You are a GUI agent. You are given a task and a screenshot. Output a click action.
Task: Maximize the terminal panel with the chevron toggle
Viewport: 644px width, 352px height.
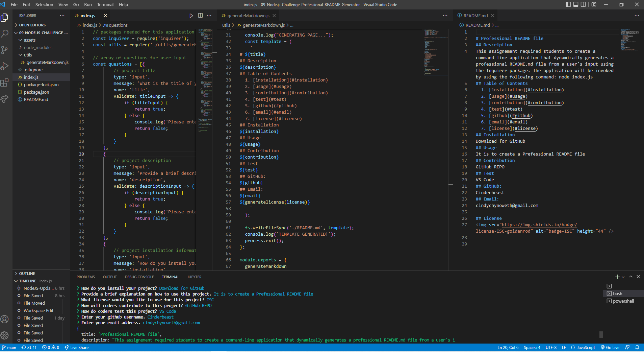click(x=630, y=277)
